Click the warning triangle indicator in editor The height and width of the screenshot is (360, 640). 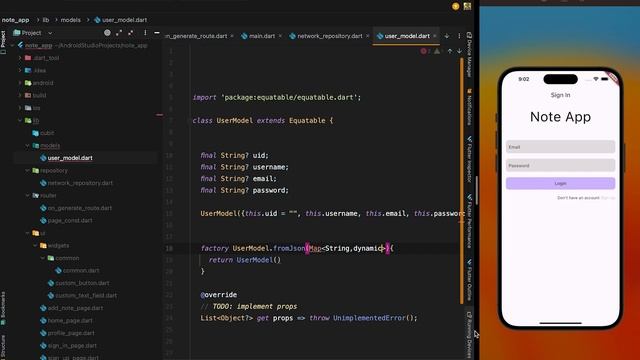coord(438,51)
